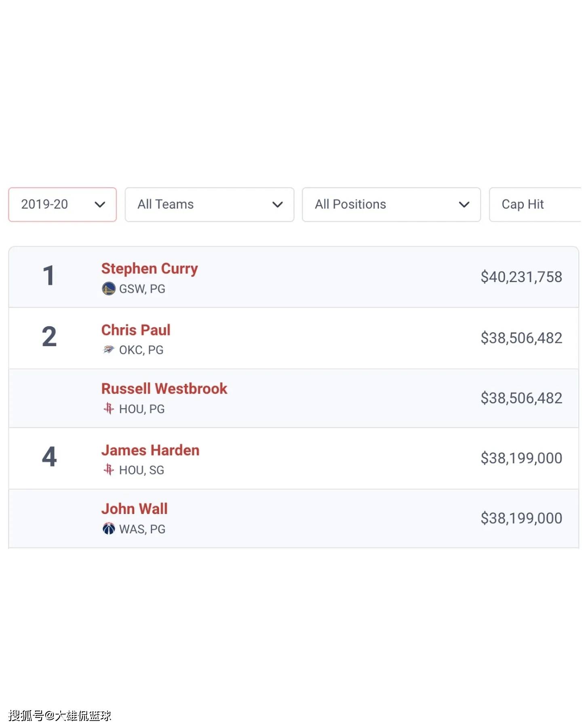Click rank number 4 beside James Harden
This screenshot has height=728, width=582.
pyautogui.click(x=49, y=457)
